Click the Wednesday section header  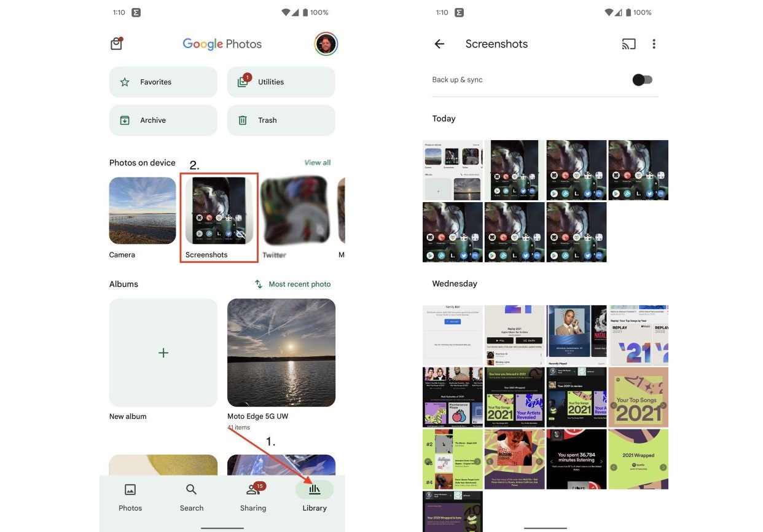tap(455, 284)
